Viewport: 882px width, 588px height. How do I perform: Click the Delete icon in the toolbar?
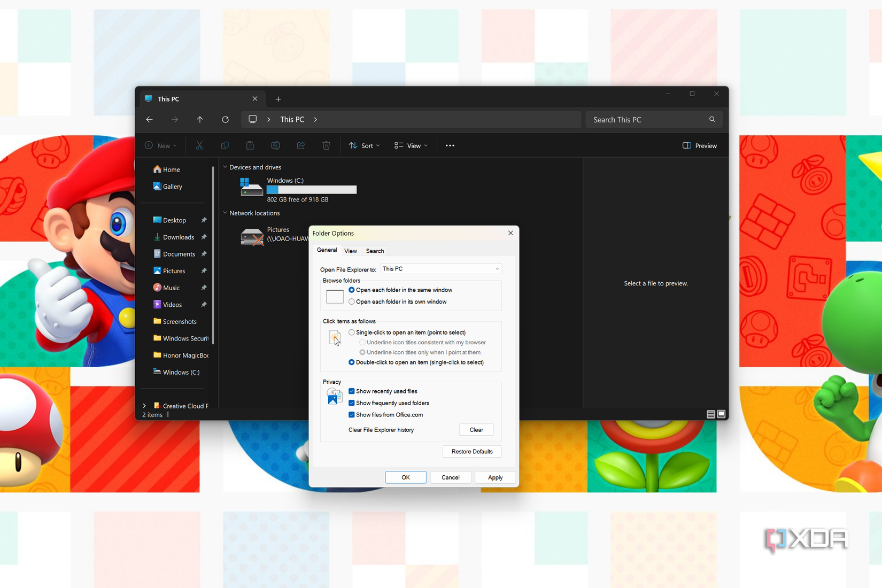point(326,145)
